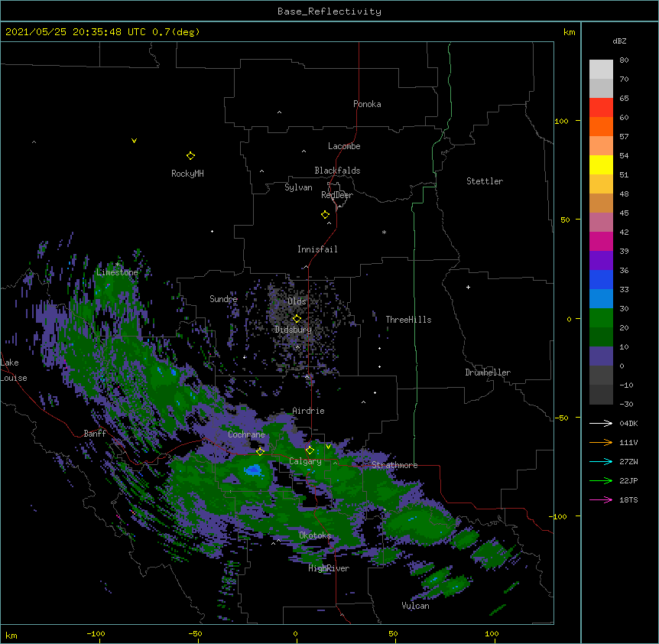The height and width of the screenshot is (644, 659).
Task: Click the blue 30+ dBZ core west of Calgary
Action: [254, 470]
